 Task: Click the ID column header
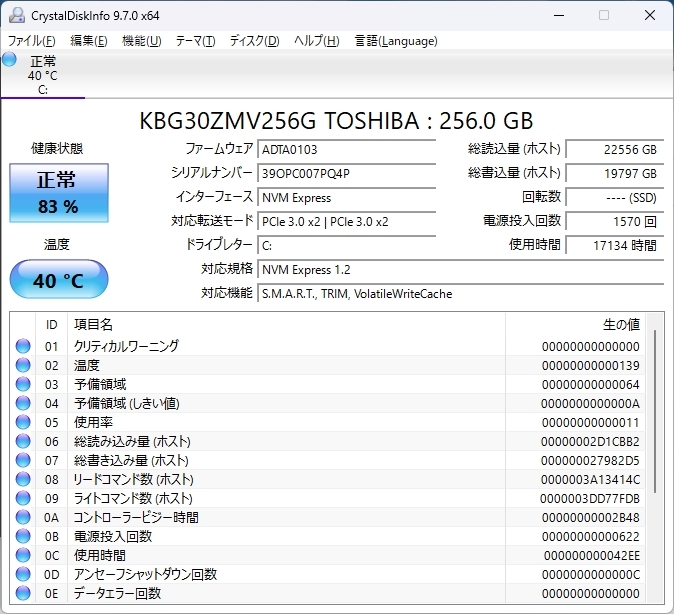click(51, 325)
